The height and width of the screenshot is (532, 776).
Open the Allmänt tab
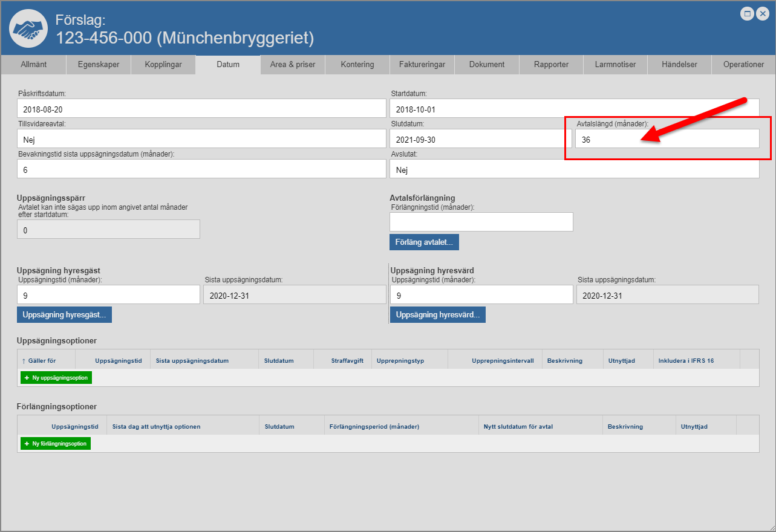click(33, 65)
